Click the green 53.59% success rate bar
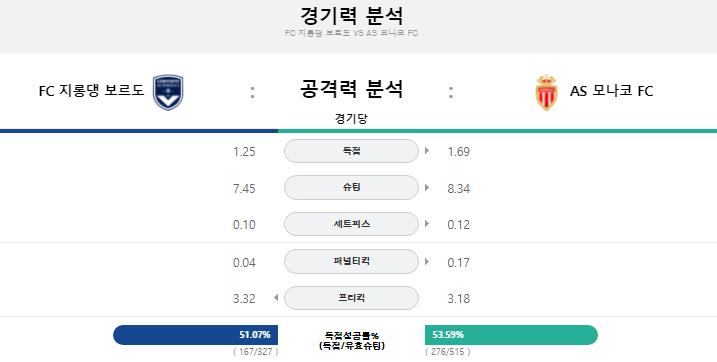717x362 pixels. 511,335
